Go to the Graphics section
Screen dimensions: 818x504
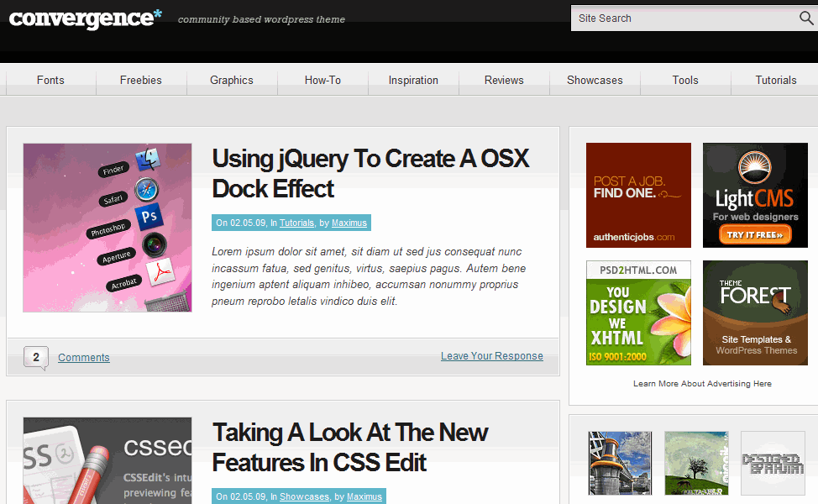point(232,80)
